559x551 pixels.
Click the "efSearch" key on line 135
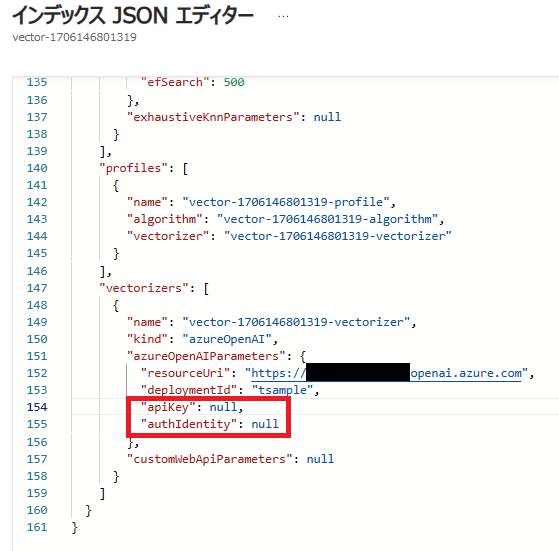tap(175, 82)
